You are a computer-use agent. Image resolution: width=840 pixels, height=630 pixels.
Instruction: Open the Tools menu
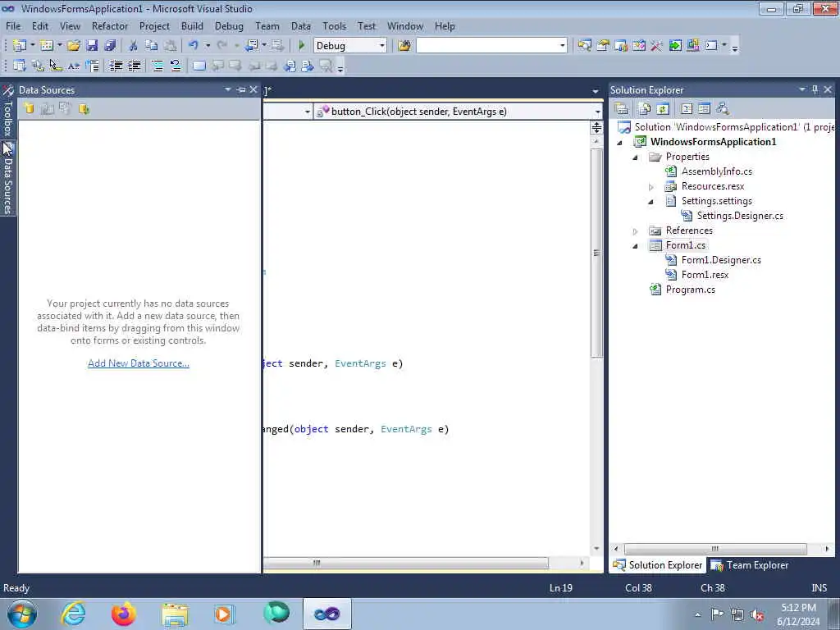click(x=335, y=25)
